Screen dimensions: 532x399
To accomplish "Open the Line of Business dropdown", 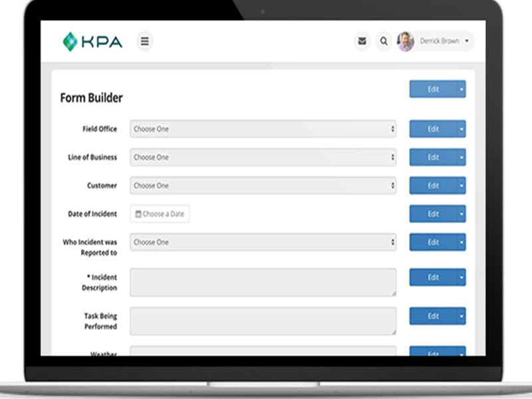I will tap(263, 157).
